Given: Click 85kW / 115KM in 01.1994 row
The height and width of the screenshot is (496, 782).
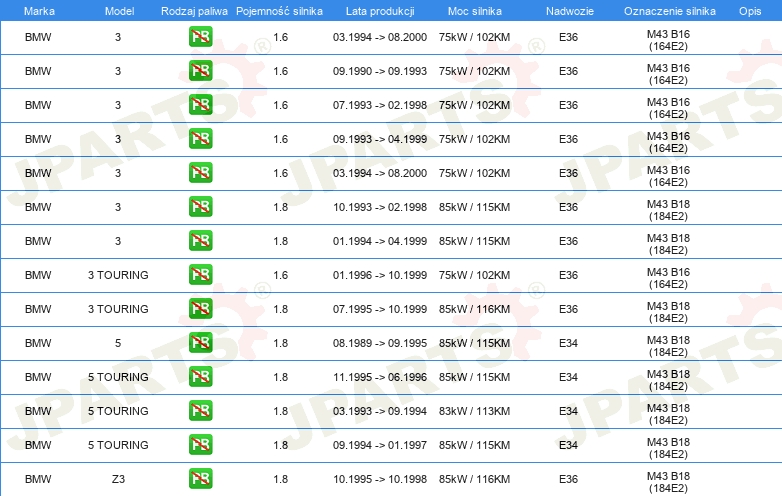Looking at the screenshot, I should pos(474,241).
